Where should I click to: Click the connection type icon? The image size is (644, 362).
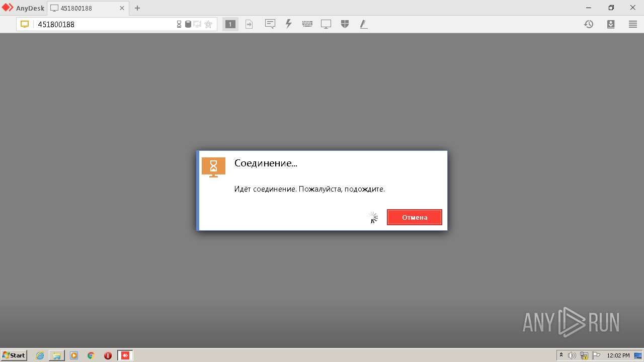tap(197, 24)
